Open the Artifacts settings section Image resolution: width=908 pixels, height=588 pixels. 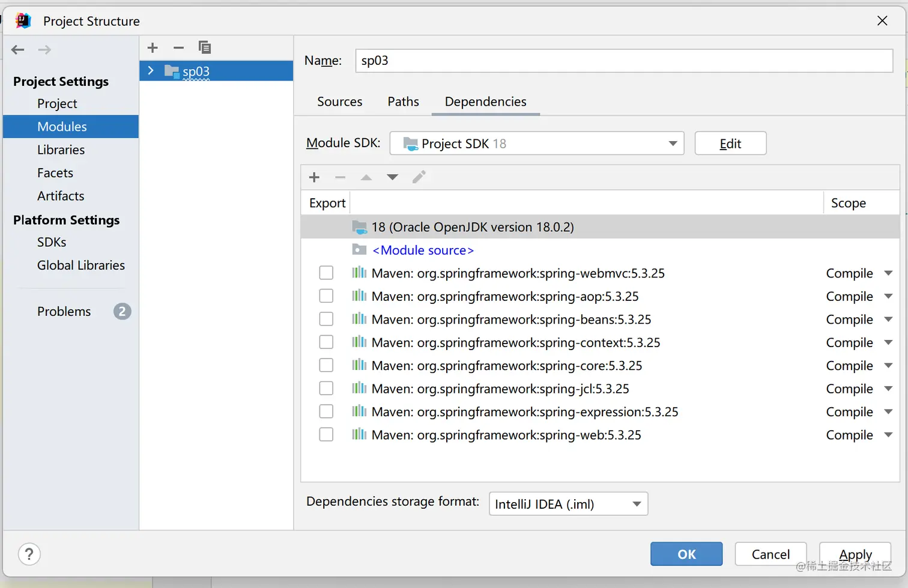tap(61, 196)
